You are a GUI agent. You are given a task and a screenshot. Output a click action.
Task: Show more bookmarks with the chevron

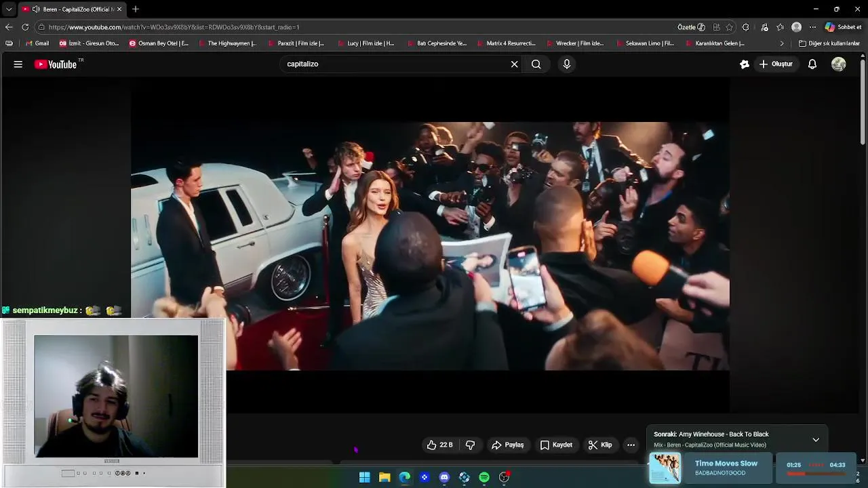pyautogui.click(x=782, y=43)
